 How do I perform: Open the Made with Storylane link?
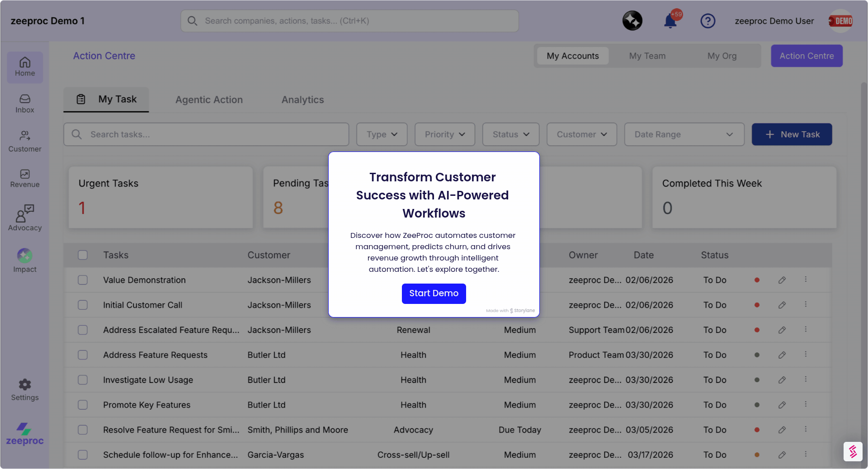pyautogui.click(x=510, y=311)
